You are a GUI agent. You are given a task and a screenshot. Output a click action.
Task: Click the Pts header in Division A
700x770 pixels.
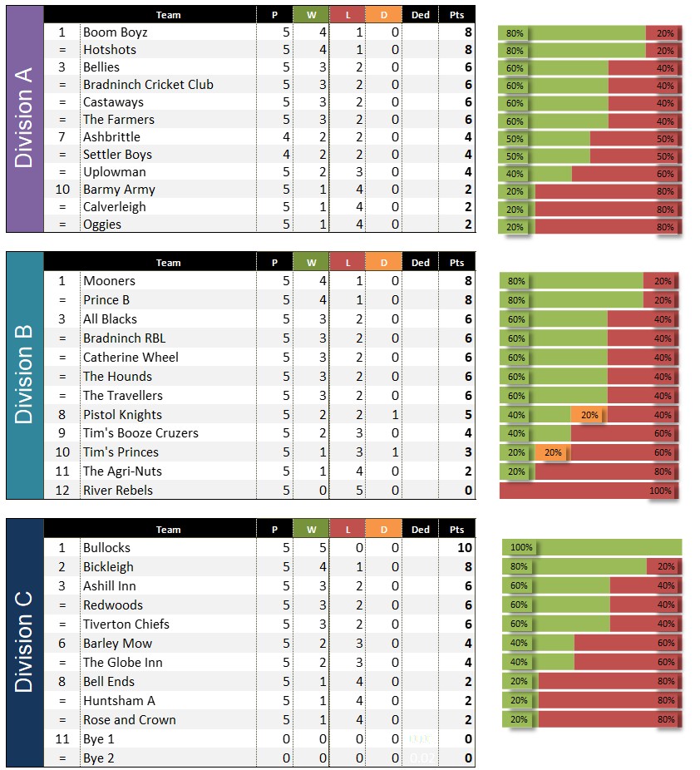pyautogui.click(x=456, y=14)
